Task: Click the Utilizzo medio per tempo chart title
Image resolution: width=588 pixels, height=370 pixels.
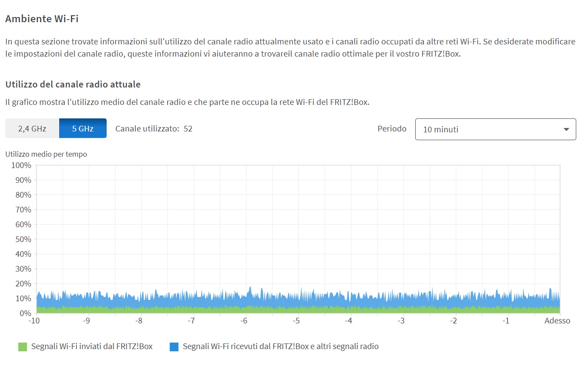Action: point(46,154)
